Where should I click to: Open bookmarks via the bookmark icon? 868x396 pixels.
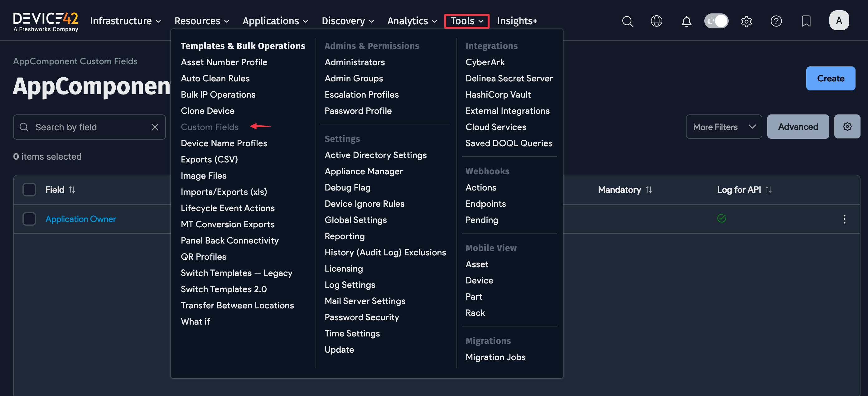(x=806, y=21)
